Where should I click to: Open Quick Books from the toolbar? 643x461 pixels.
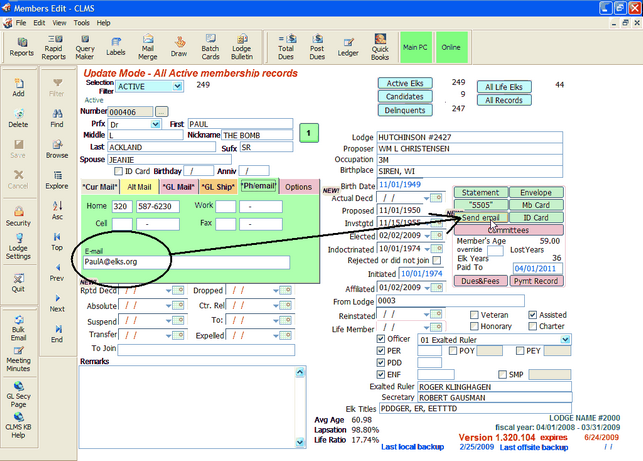click(x=380, y=46)
